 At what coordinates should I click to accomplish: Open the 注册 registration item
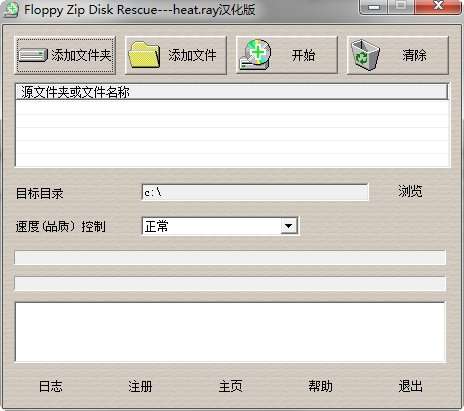pyautogui.click(x=140, y=386)
